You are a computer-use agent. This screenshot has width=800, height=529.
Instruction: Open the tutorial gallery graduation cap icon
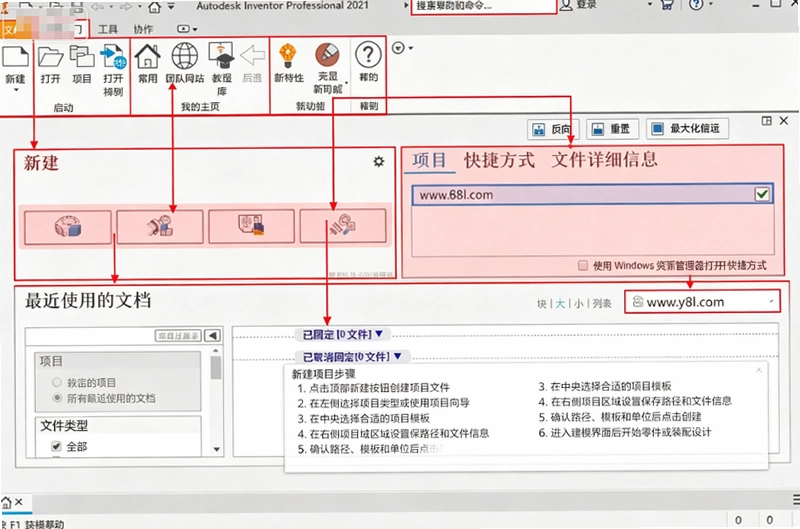221,56
